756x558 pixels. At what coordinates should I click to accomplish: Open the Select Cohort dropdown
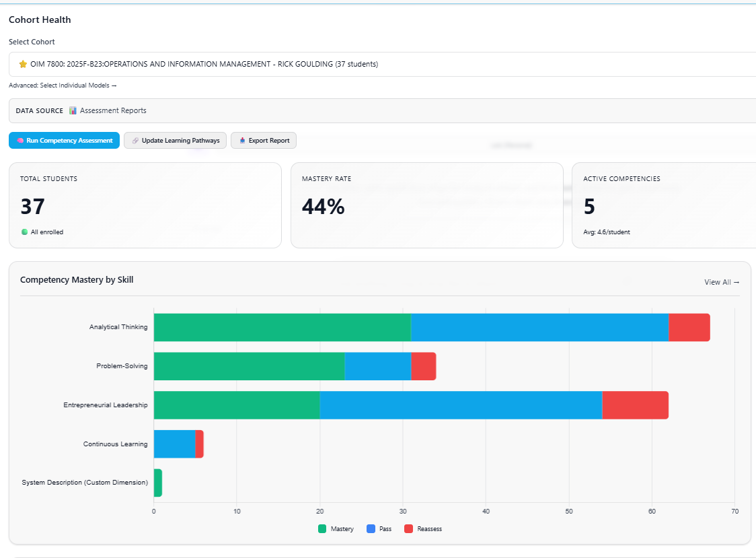(377, 63)
